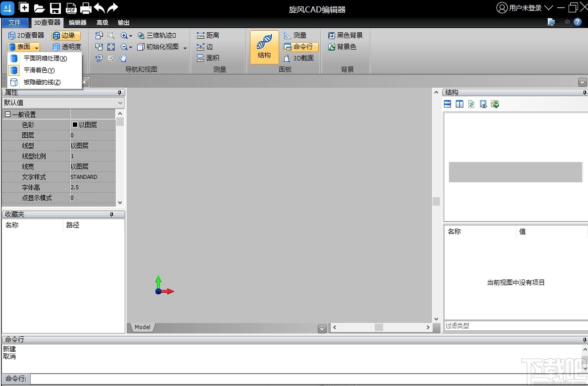Viewport: 588px width, 386px height.
Task: Select the Model layout tab
Action: pos(142,327)
